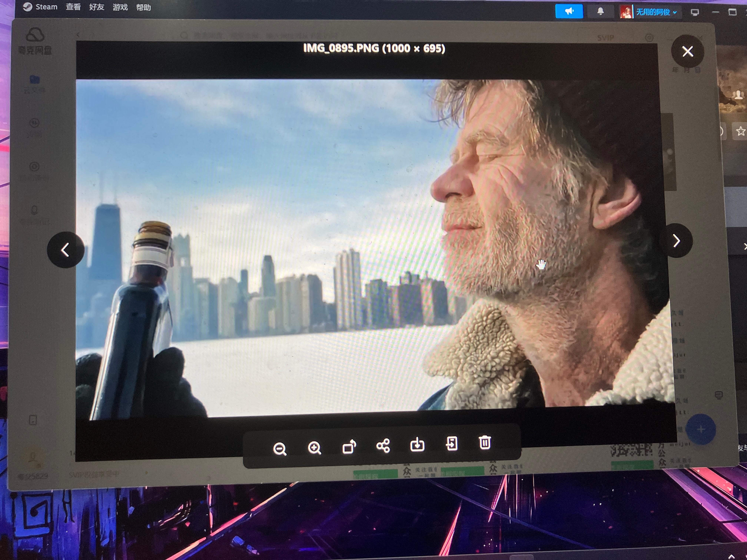Share IMG_0895.PNG using the share icon
This screenshot has height=560, width=747.
(x=383, y=446)
